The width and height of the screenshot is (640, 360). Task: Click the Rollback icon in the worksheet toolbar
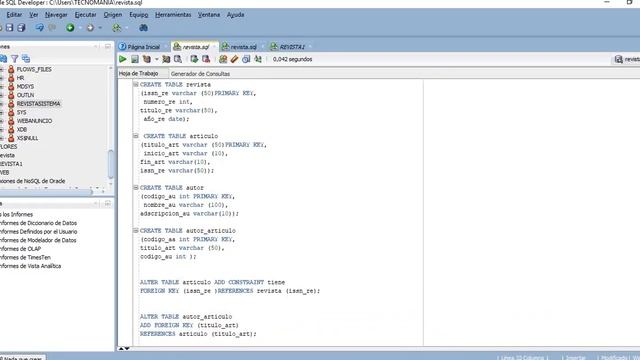pos(206,59)
